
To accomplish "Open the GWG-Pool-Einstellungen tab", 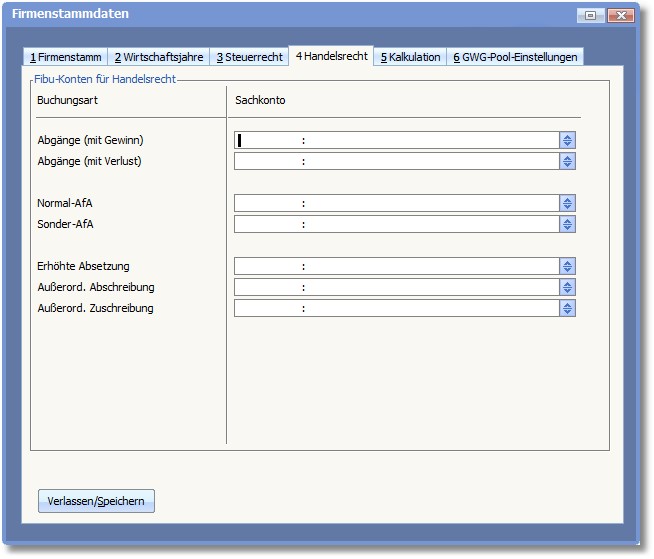I will [515, 57].
